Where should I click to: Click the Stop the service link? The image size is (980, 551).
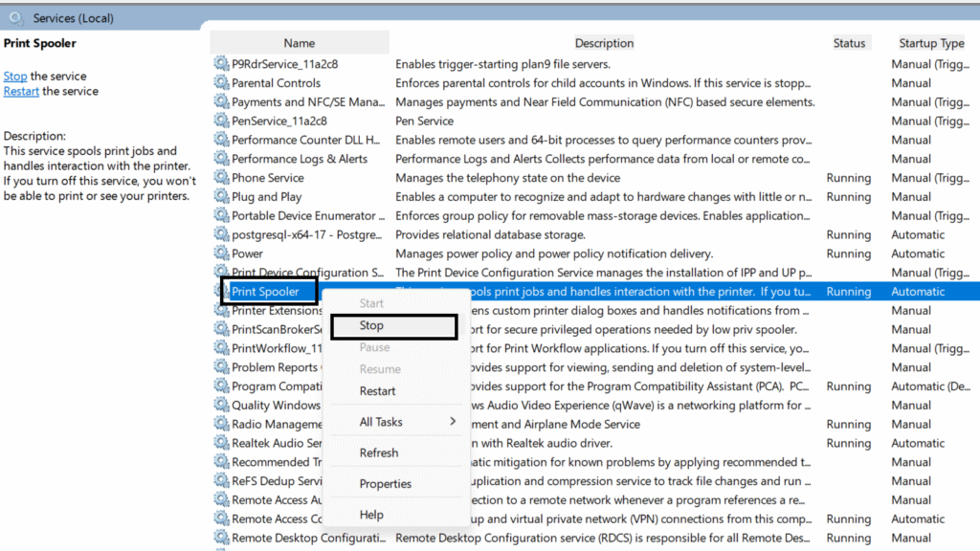coord(14,76)
